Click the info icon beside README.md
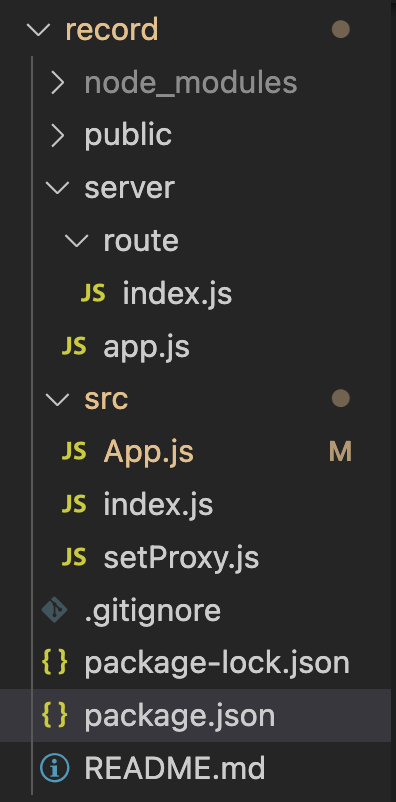Screen dimensions: 396x802 [55, 768]
